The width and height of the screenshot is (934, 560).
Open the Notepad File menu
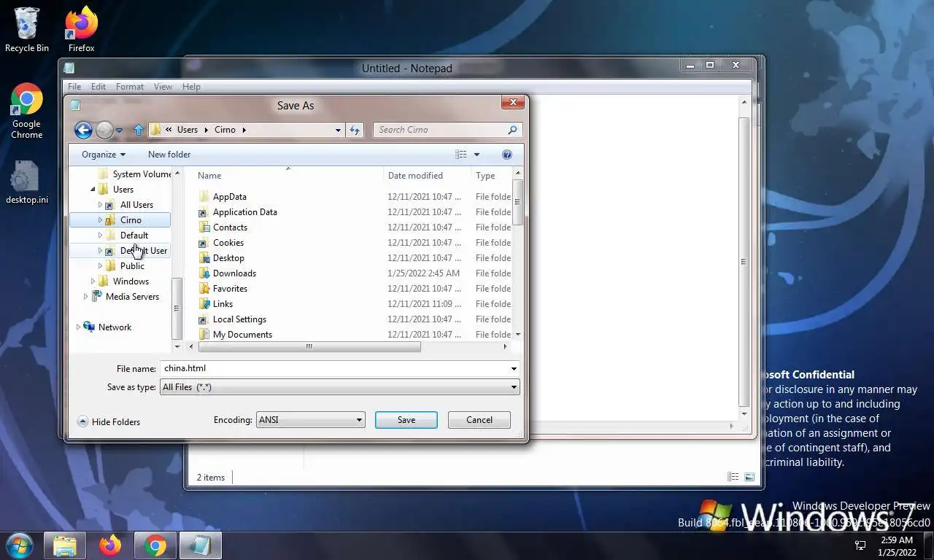[74, 87]
